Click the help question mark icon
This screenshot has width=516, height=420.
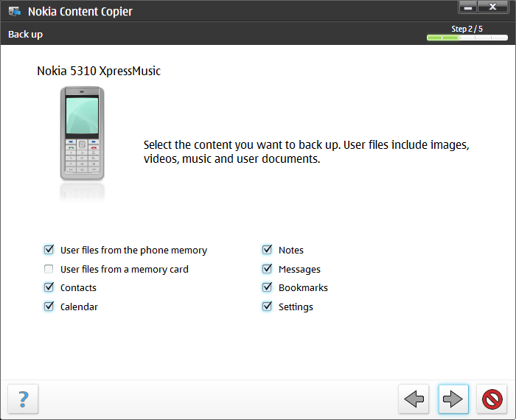[23, 399]
